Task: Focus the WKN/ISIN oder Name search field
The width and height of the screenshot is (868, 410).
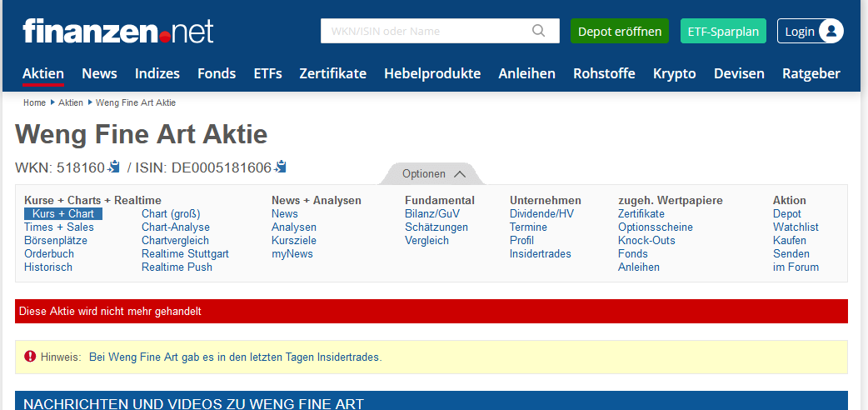Action: (x=440, y=31)
